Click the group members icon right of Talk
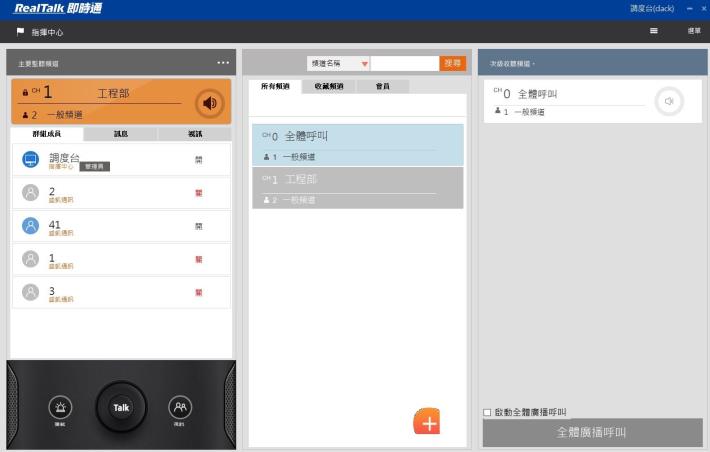This screenshot has width=710, height=452. pos(180,407)
